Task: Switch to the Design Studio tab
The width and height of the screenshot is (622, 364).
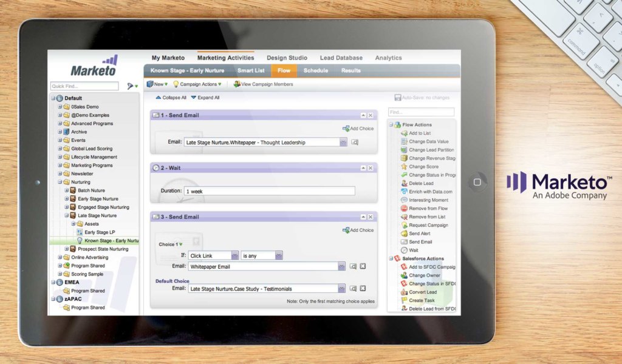Action: click(287, 58)
